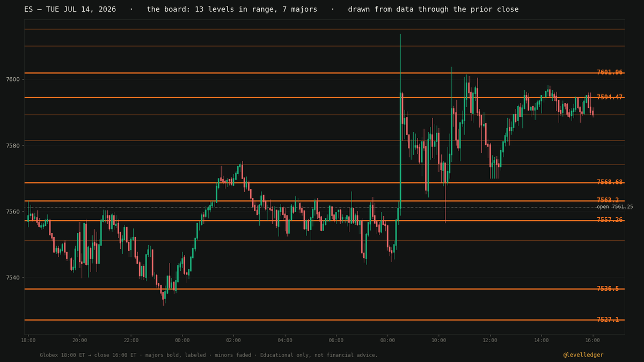Click the 7568.68 level label
This screenshot has height=362, width=644.
(x=610, y=182)
